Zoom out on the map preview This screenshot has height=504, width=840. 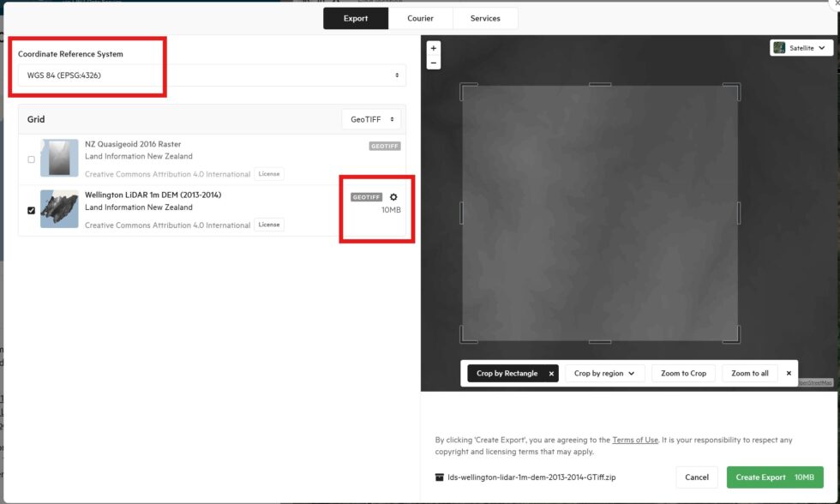click(x=434, y=63)
